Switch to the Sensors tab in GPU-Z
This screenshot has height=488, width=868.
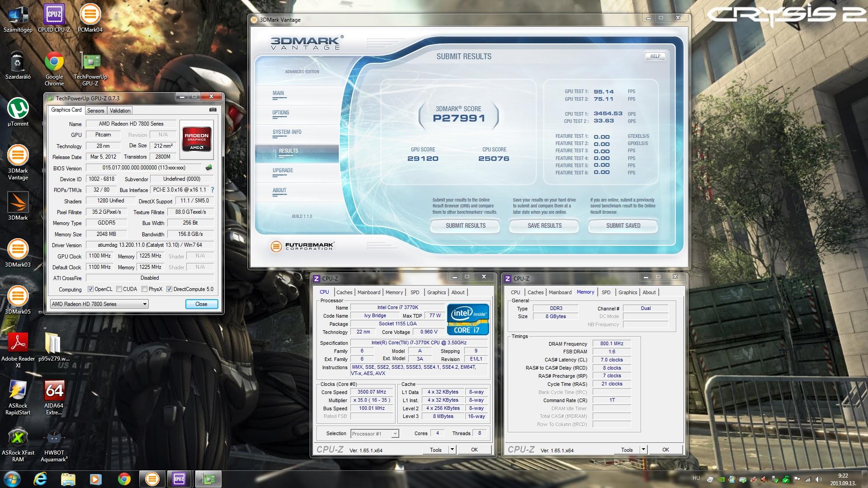95,111
